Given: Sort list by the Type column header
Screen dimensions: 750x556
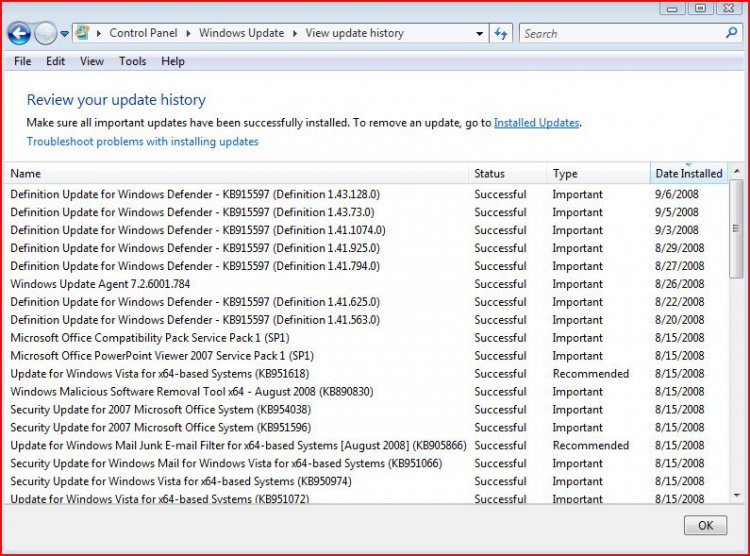Looking at the screenshot, I should tap(598, 173).
